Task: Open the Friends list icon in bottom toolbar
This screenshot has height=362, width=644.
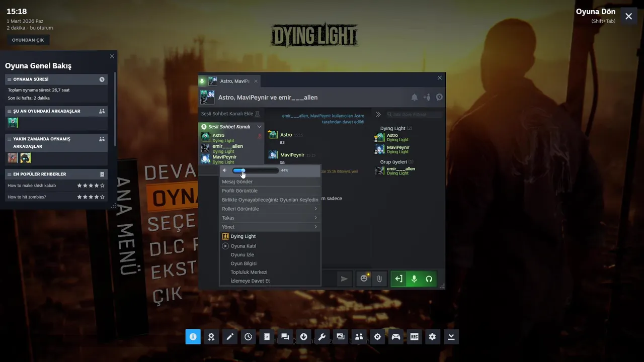Action: tap(359, 337)
